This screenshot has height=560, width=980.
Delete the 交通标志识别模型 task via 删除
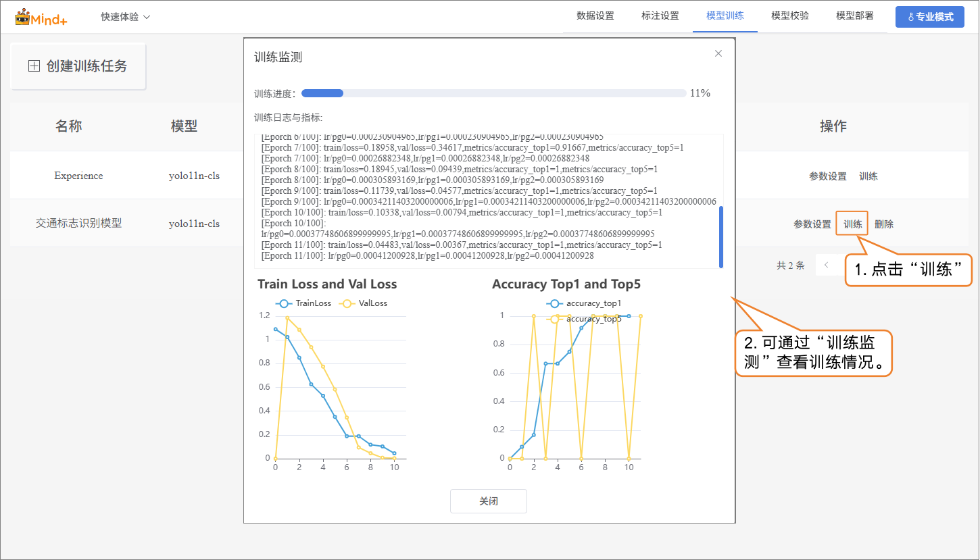pyautogui.click(x=883, y=224)
